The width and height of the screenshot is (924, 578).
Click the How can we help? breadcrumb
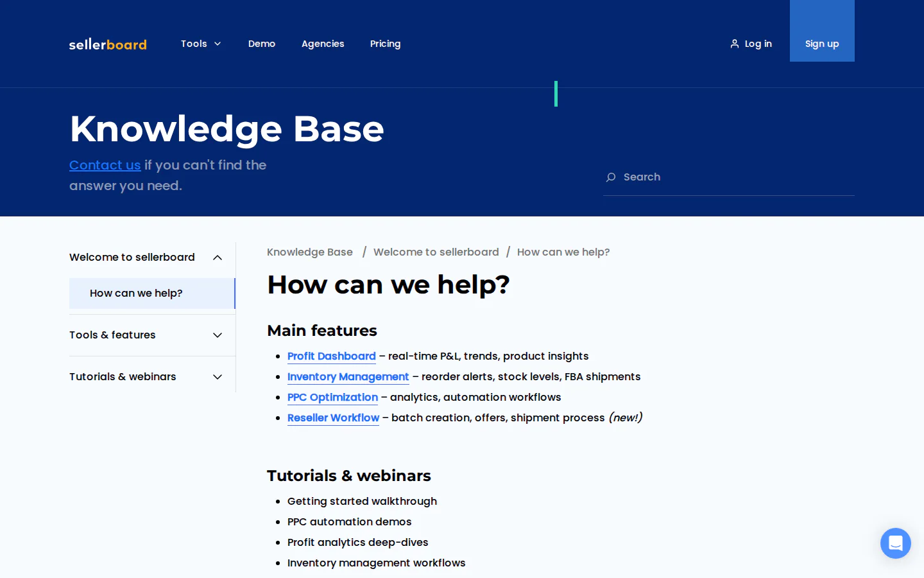[x=563, y=252]
